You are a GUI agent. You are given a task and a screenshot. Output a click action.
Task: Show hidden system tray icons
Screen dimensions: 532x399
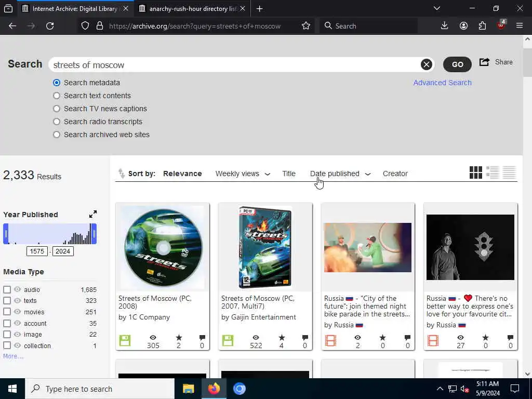click(x=440, y=389)
